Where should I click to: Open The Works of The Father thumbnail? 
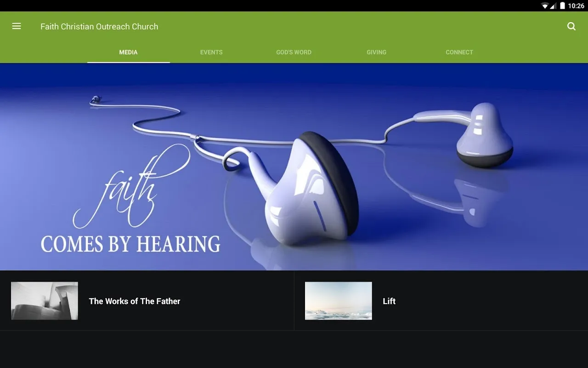pyautogui.click(x=45, y=301)
